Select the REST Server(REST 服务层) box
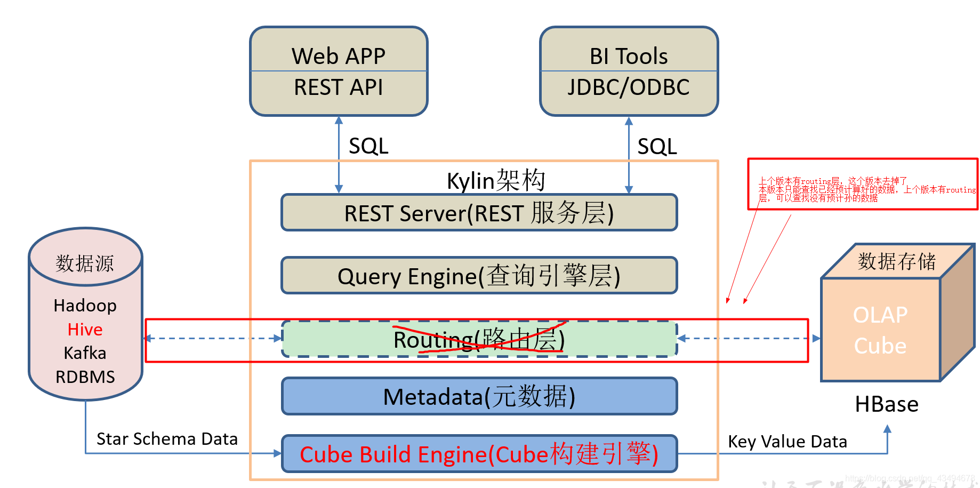980x488 pixels. point(479,213)
